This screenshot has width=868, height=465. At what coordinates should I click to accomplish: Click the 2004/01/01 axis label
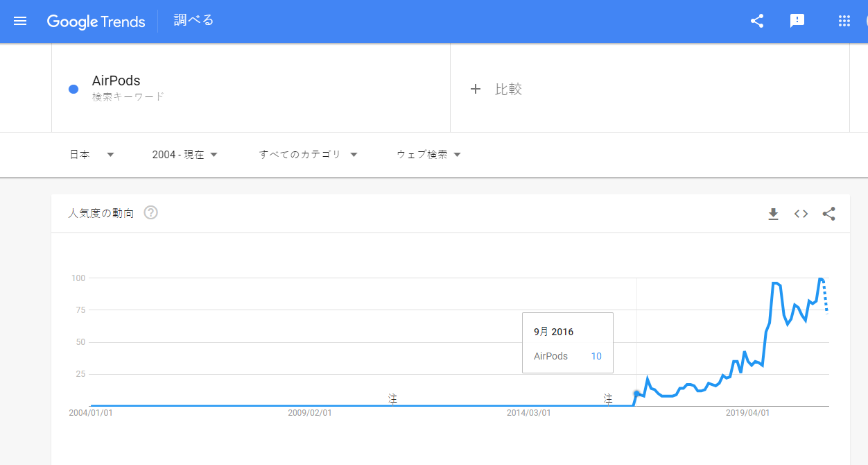pyautogui.click(x=91, y=413)
